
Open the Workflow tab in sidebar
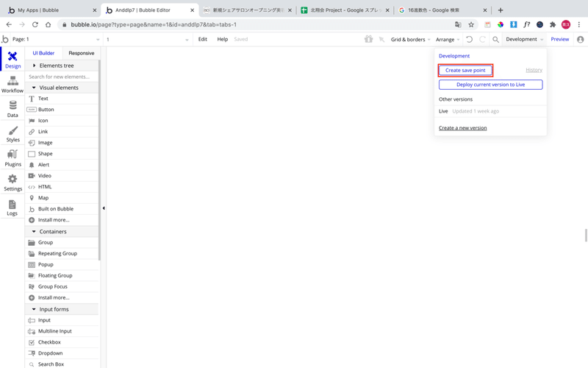click(12, 85)
